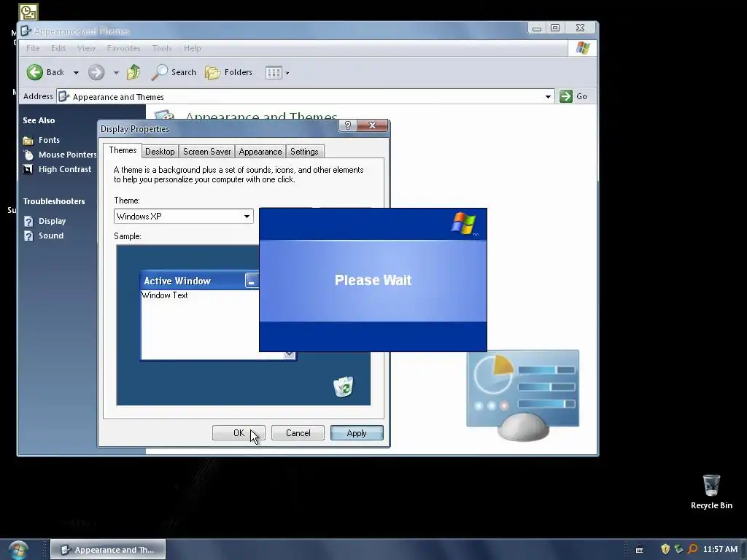The image size is (747, 560).
Task: Open High Contrast settings
Action: click(65, 169)
